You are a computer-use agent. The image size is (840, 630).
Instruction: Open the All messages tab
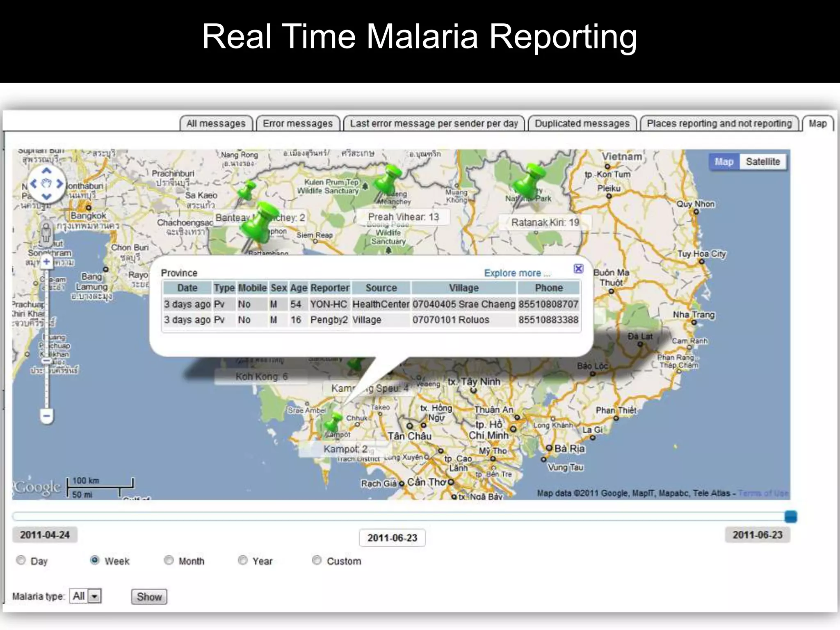point(216,123)
